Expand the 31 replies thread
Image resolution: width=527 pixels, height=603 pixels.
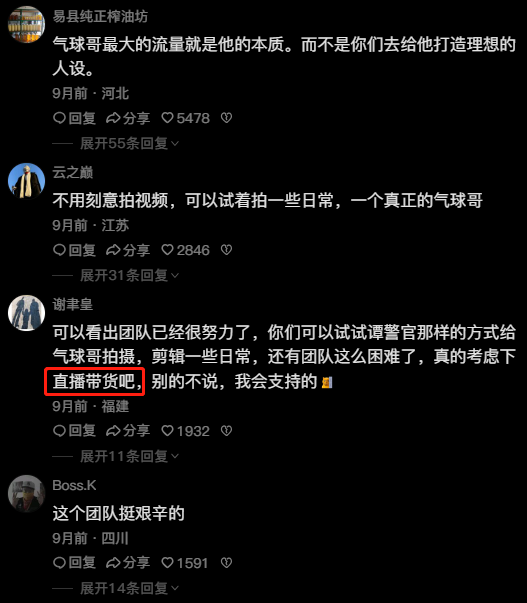(129, 275)
